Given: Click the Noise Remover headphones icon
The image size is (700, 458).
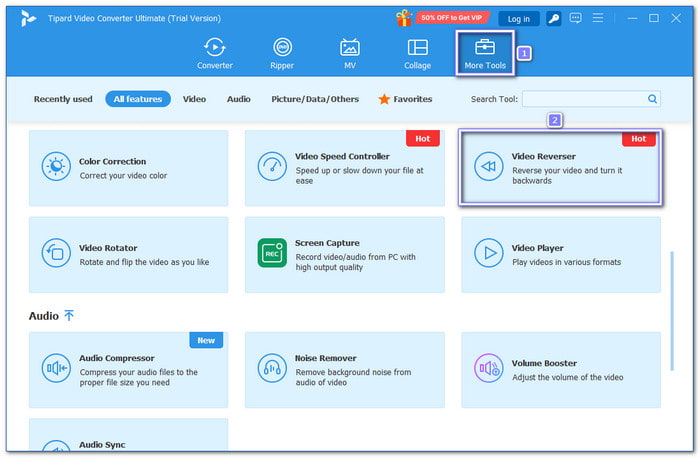Looking at the screenshot, I should pyautogui.click(x=272, y=368).
